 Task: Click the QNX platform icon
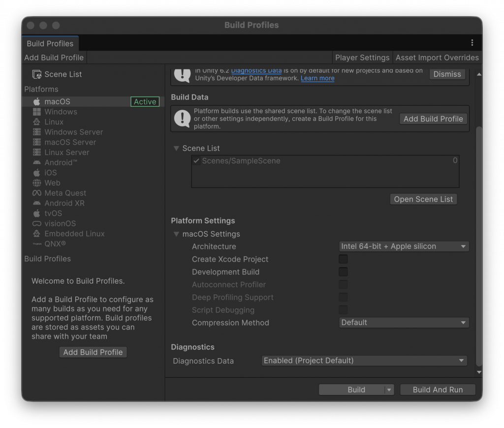point(37,244)
